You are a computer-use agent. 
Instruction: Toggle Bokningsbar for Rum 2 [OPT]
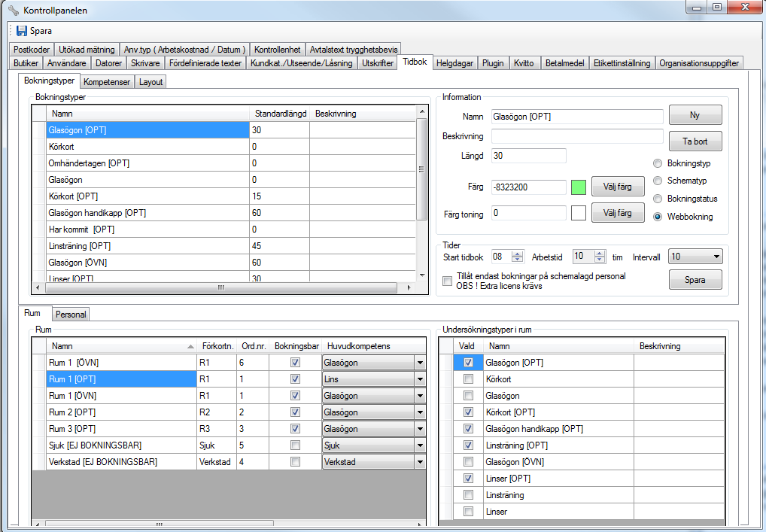pos(295,412)
